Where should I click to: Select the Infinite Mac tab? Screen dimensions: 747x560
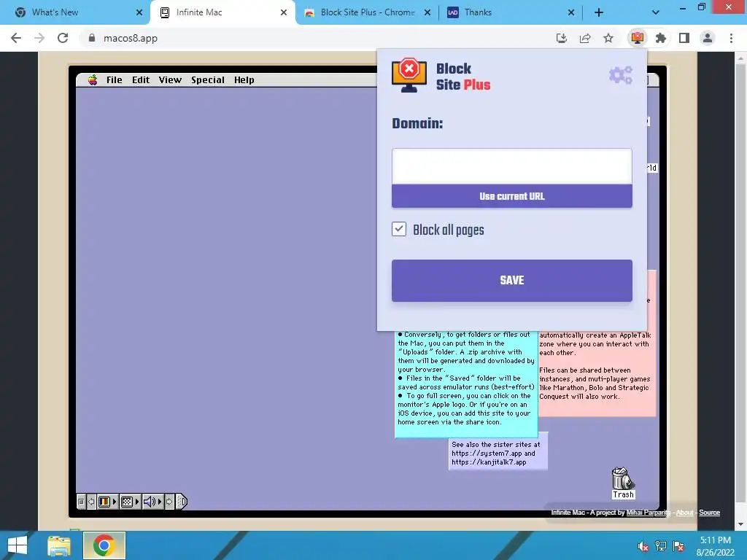click(x=222, y=12)
